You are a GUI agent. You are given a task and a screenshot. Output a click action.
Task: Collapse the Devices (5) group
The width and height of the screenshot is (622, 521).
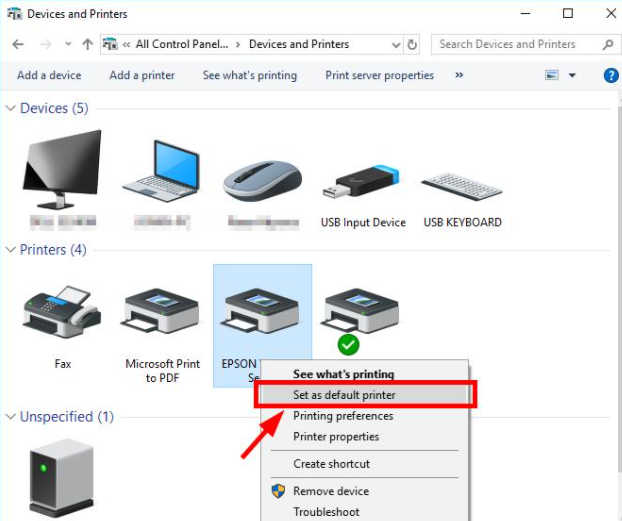(x=11, y=108)
